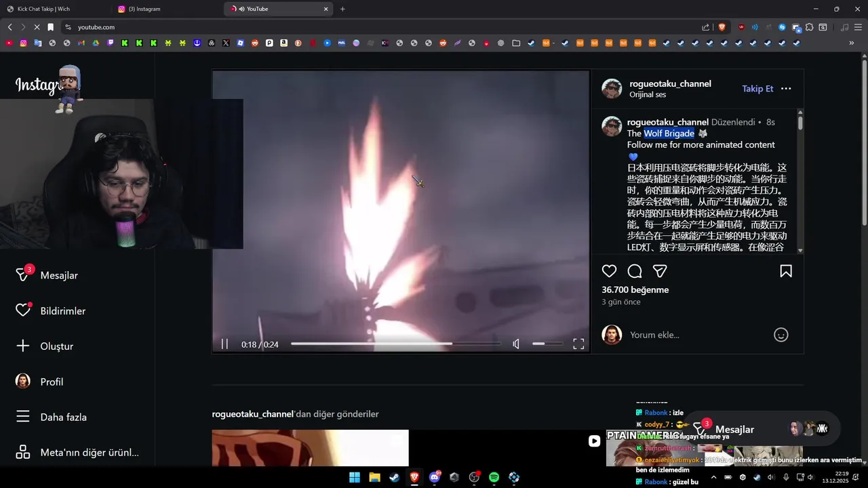
Task: Open the Instagram bookmark in bookmarks bar
Action: click(x=23, y=43)
